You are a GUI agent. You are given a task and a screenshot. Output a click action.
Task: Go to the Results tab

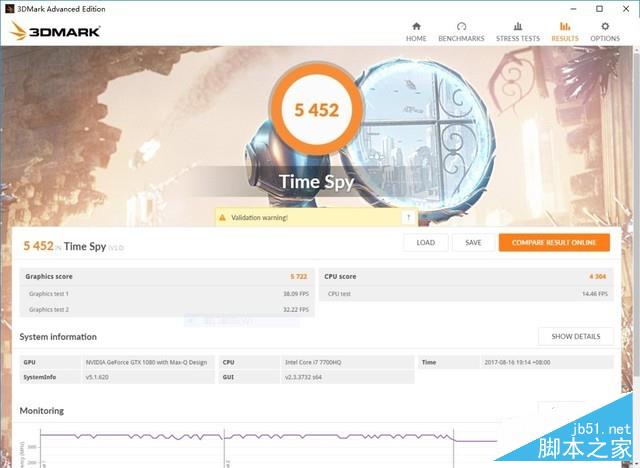pos(565,32)
